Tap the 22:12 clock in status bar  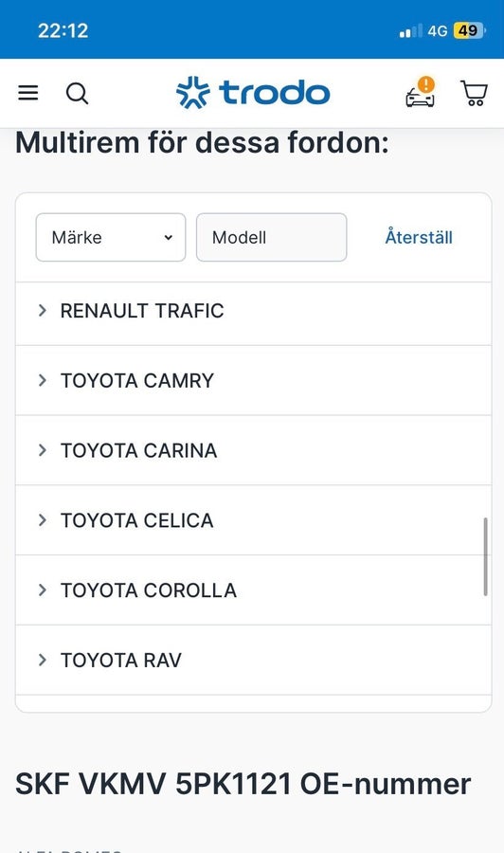(x=63, y=30)
